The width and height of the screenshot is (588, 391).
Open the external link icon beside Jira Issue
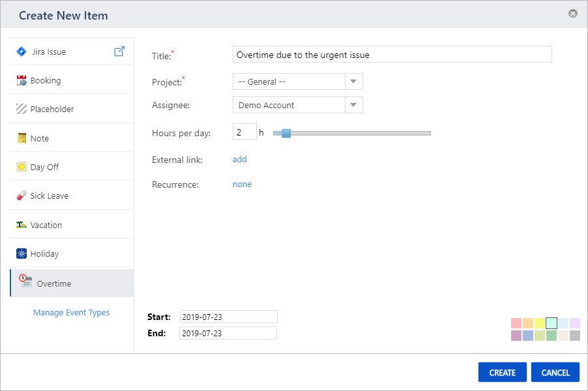[x=119, y=51]
